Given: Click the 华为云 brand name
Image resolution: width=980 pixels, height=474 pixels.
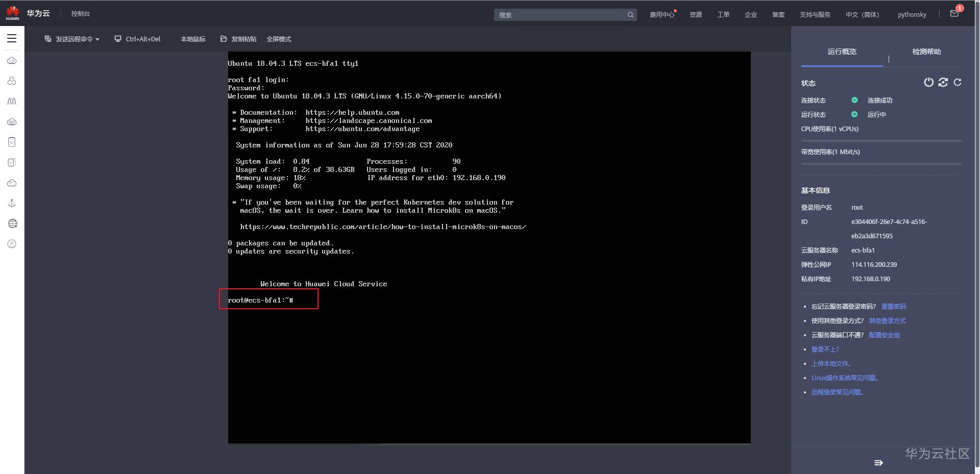Looking at the screenshot, I should 38,13.
